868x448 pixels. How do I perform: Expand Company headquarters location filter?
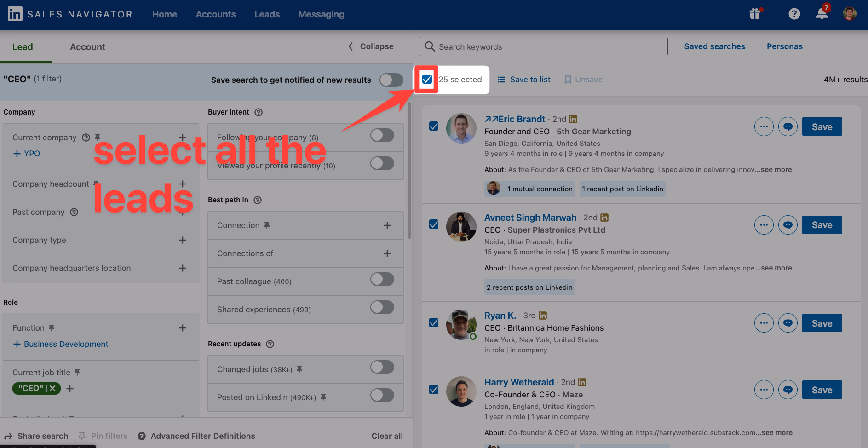click(183, 268)
